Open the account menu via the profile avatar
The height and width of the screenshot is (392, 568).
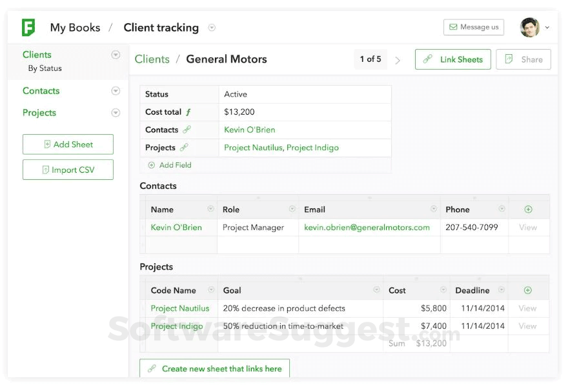pyautogui.click(x=531, y=26)
